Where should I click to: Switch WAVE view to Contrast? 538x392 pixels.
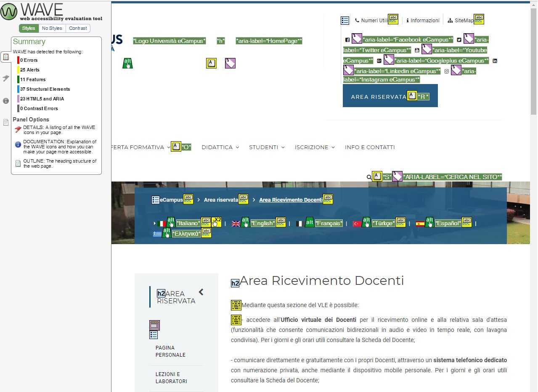(78, 28)
